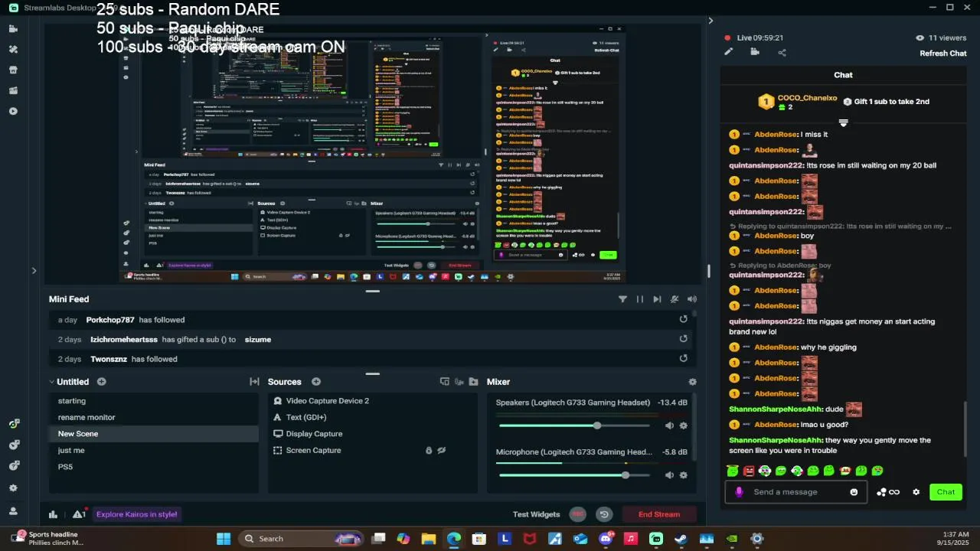Open settings gear for Microphone channel

pos(684,475)
